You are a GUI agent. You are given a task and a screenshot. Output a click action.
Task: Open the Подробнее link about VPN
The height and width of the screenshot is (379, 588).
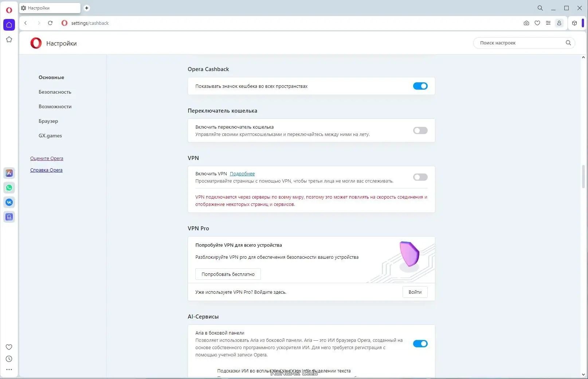coord(242,174)
